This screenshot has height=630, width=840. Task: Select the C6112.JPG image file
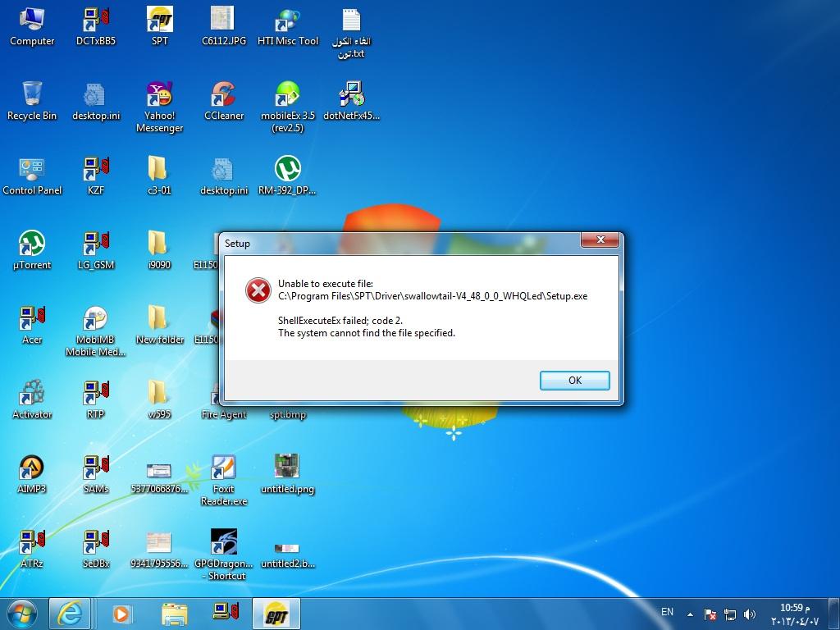[x=223, y=27]
